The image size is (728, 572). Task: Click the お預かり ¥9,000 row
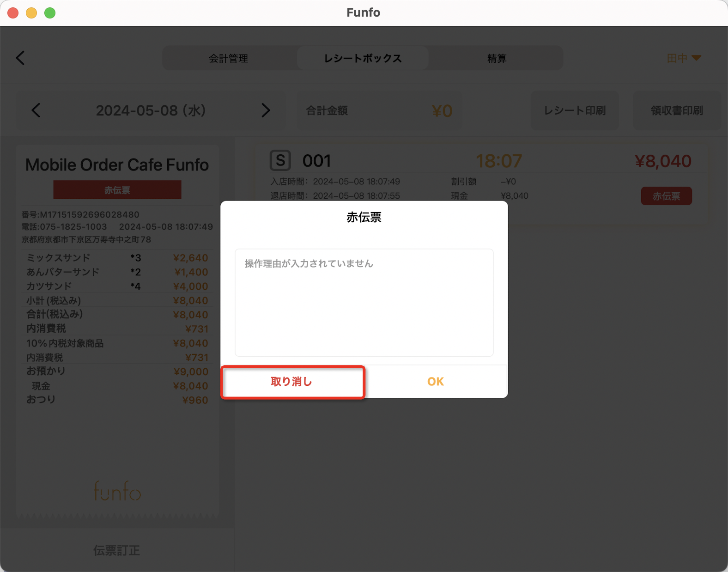click(117, 371)
